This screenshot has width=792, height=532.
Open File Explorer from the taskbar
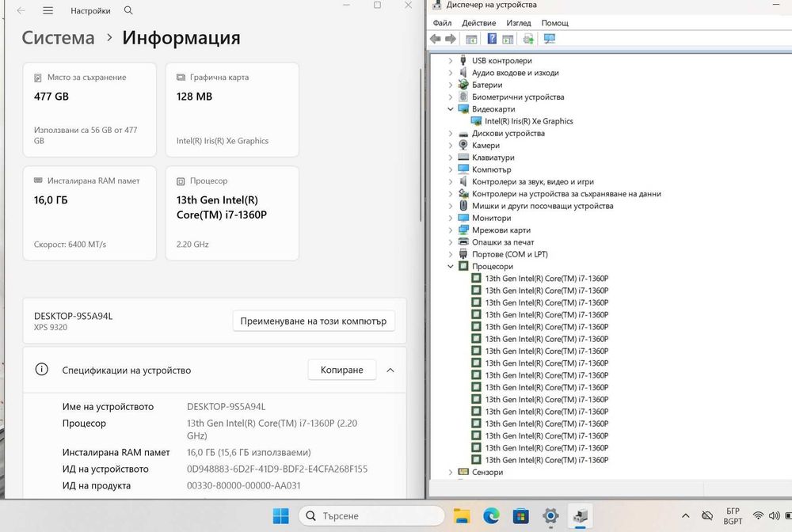(462, 516)
